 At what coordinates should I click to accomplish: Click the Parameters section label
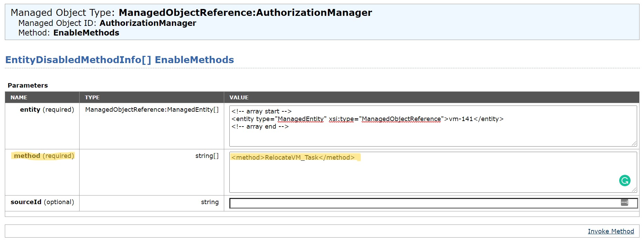[28, 86]
